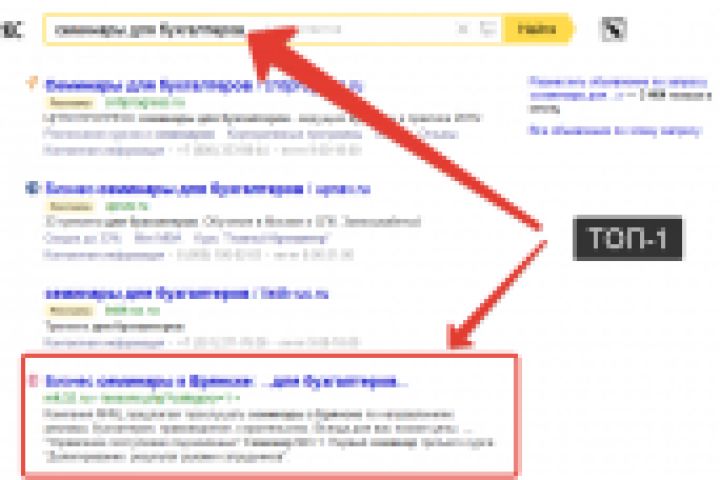The width and height of the screenshot is (720, 480).
Task: Click the place-an-ad link in right column
Action: [x=618, y=89]
